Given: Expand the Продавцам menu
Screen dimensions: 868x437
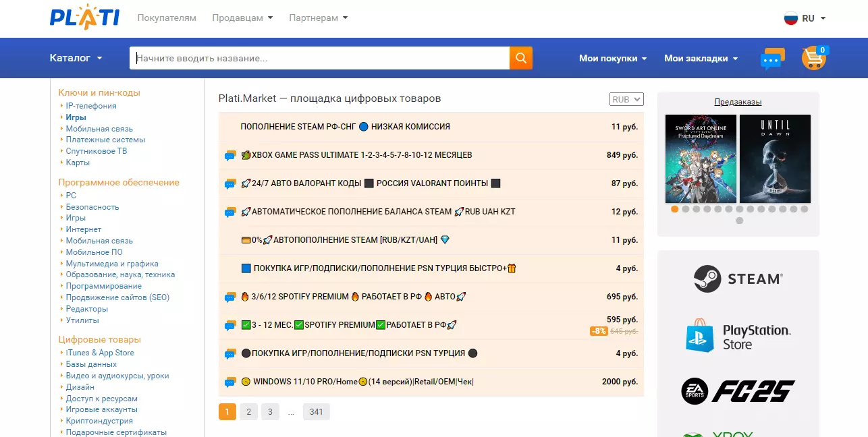Looking at the screenshot, I should pos(242,18).
